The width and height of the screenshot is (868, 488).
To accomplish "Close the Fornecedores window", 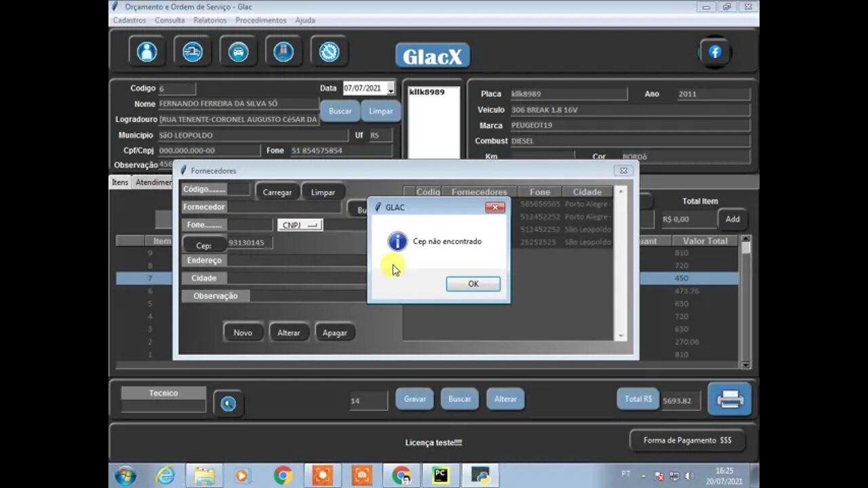I will click(623, 171).
